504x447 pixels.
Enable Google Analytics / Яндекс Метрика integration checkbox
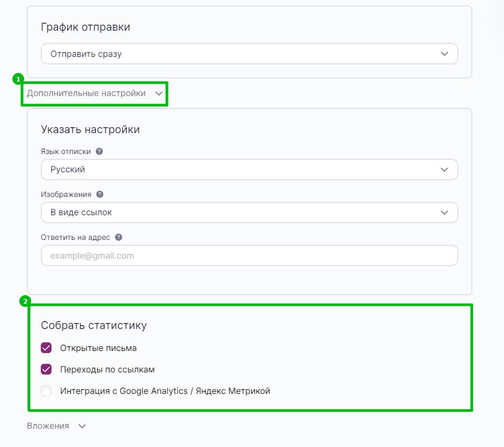46,391
